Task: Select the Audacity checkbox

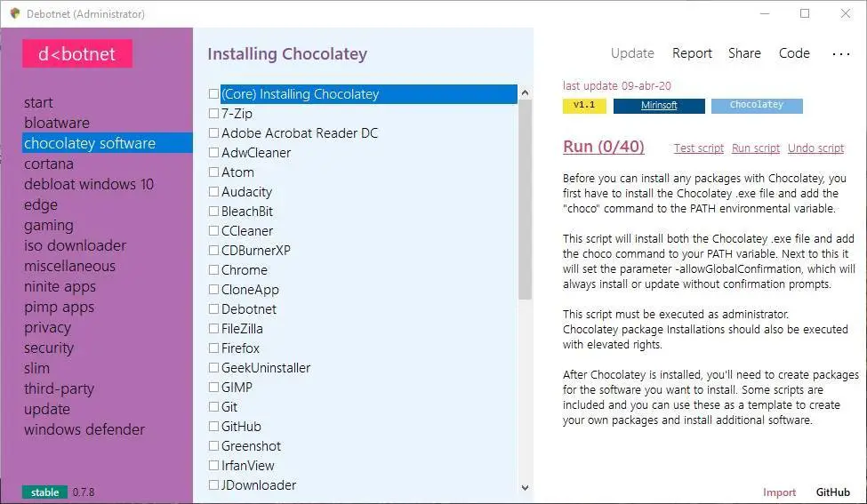Action: [x=213, y=192]
